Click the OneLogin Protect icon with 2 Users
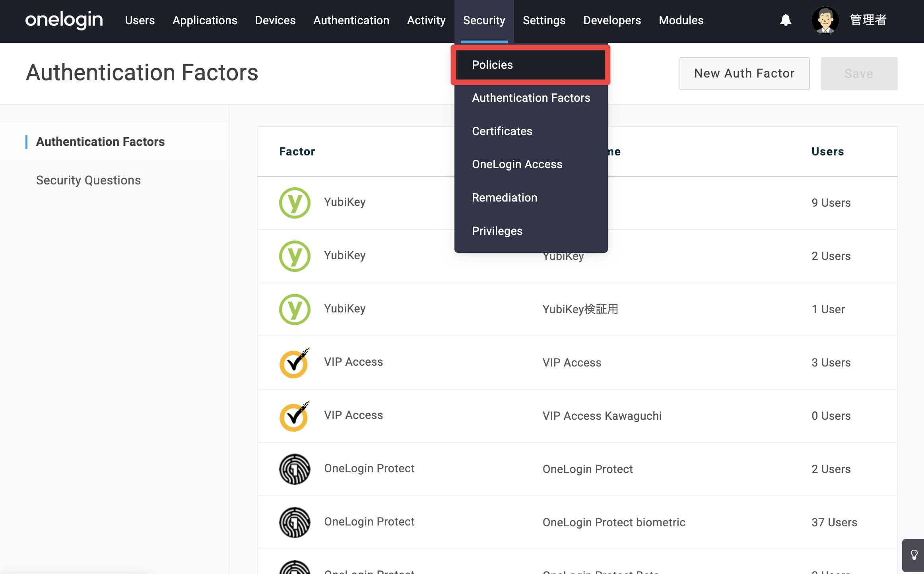The image size is (924, 574). point(295,469)
